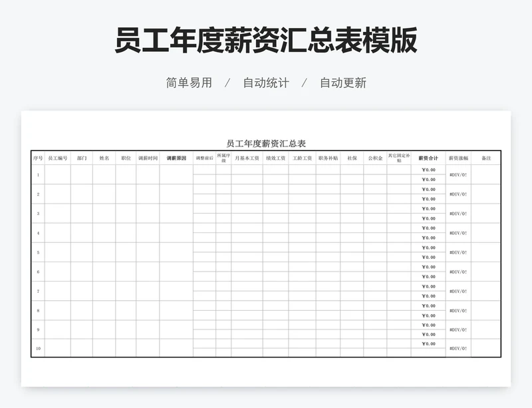The image size is (532, 408).
Task: Select the 所属序级 column header
Action: tap(223, 158)
